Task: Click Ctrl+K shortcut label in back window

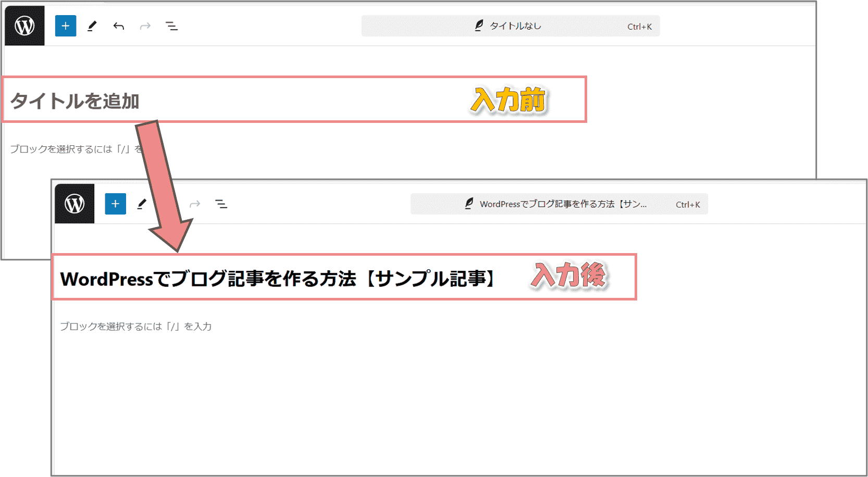Action: point(639,27)
